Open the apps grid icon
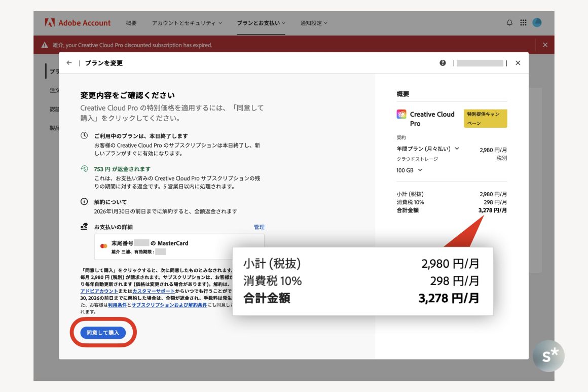The height and width of the screenshot is (392, 588). coord(523,23)
